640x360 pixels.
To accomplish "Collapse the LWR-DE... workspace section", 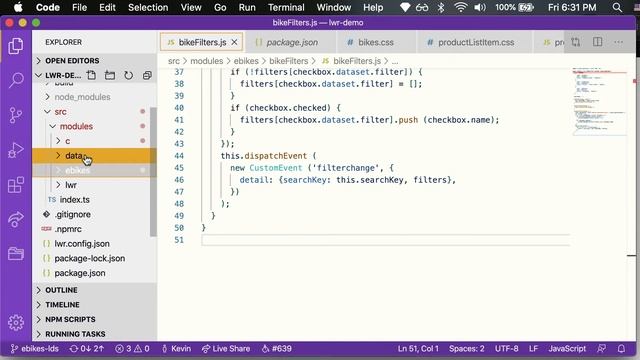I will (58, 75).
